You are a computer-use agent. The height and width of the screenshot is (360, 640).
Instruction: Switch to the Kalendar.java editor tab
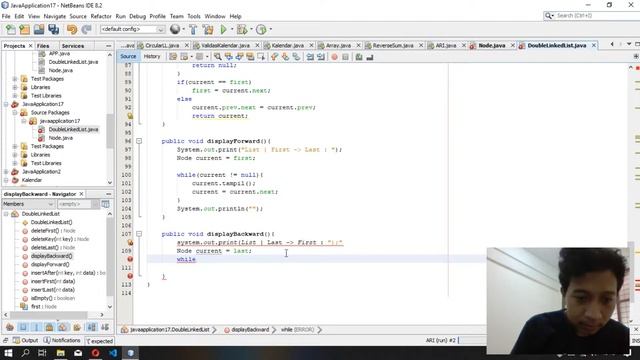click(287, 45)
